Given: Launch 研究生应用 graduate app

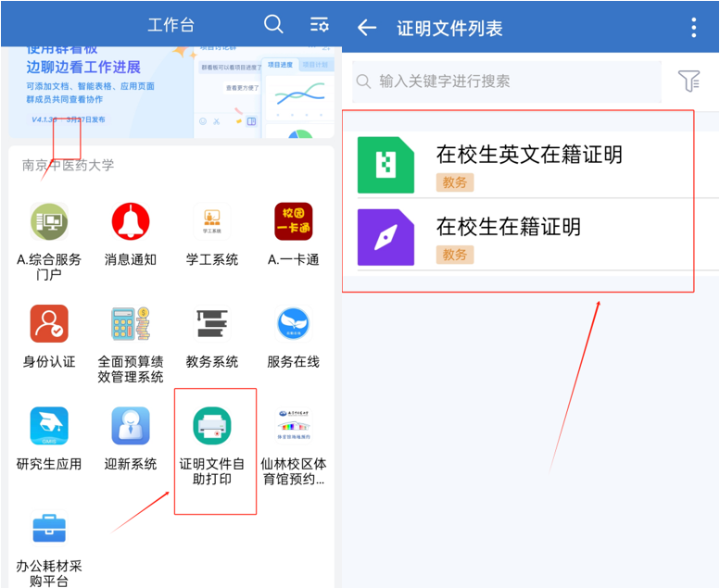Looking at the screenshot, I should click(x=49, y=426).
